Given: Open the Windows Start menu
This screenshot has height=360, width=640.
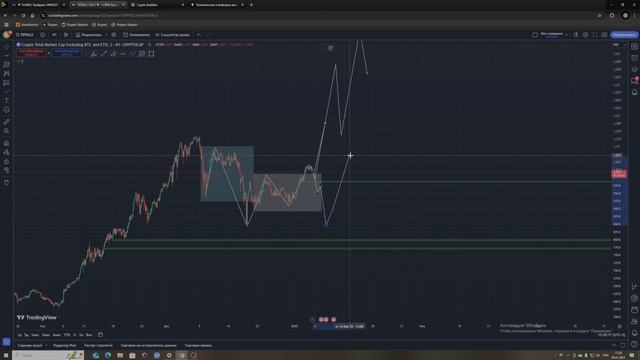Looking at the screenshot, I should (6, 355).
